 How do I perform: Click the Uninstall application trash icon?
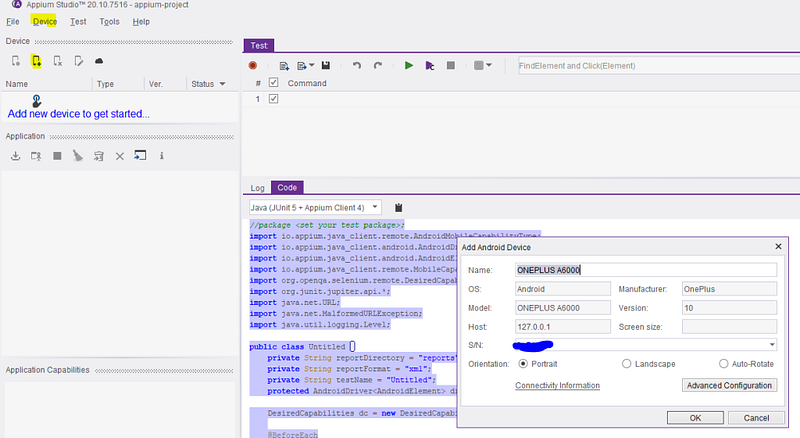click(98, 156)
